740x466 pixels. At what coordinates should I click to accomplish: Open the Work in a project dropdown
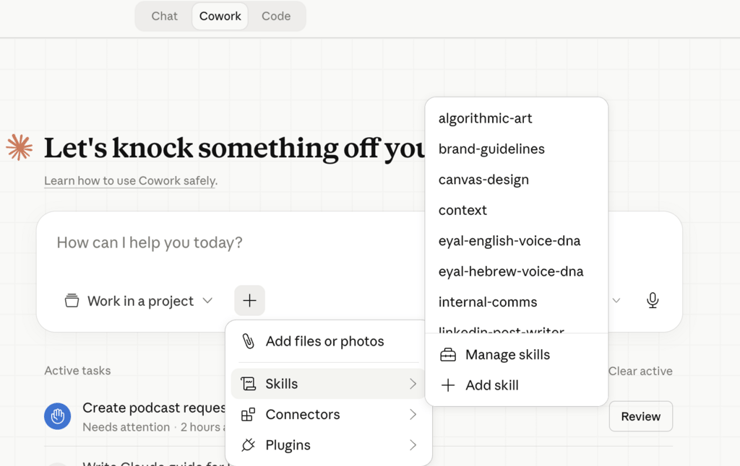139,301
